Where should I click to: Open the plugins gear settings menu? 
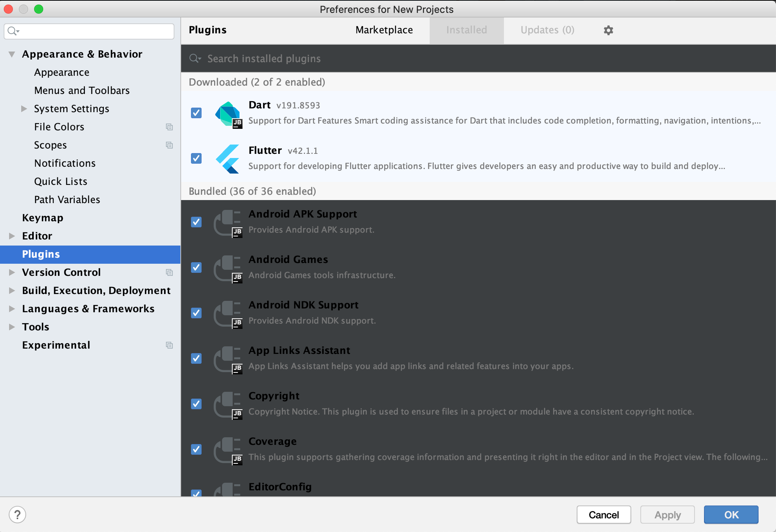(x=608, y=30)
